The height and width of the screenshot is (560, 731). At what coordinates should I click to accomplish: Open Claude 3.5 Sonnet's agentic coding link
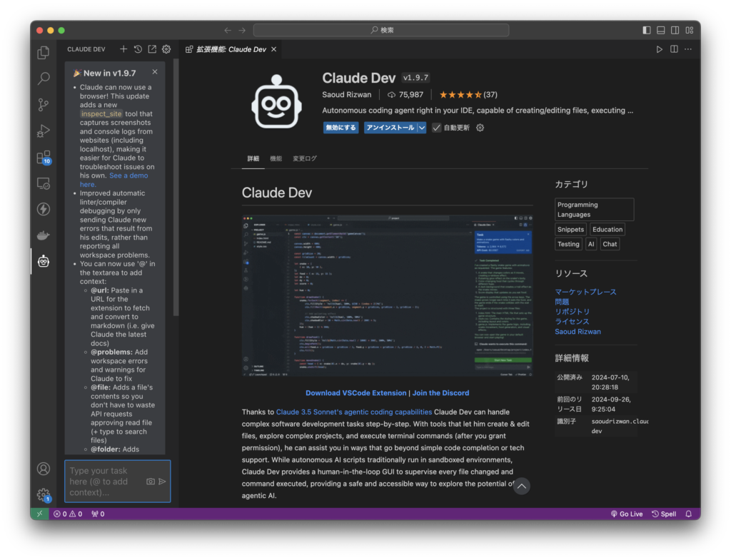click(x=354, y=412)
